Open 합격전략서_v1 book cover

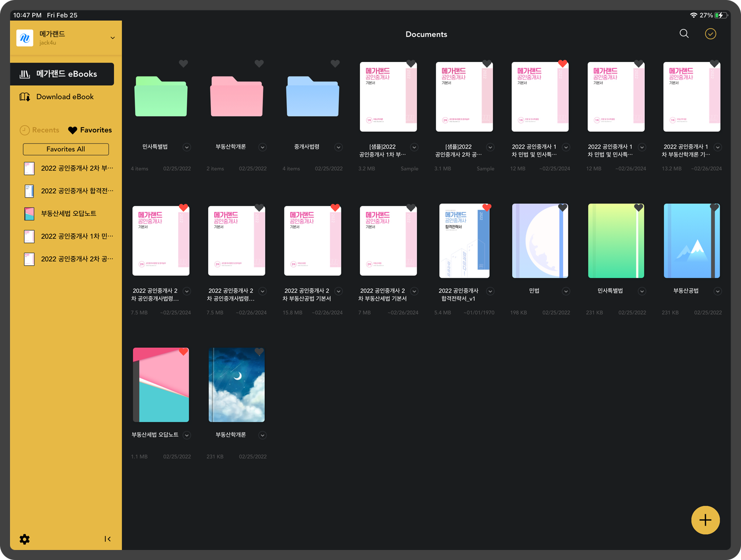464,241
